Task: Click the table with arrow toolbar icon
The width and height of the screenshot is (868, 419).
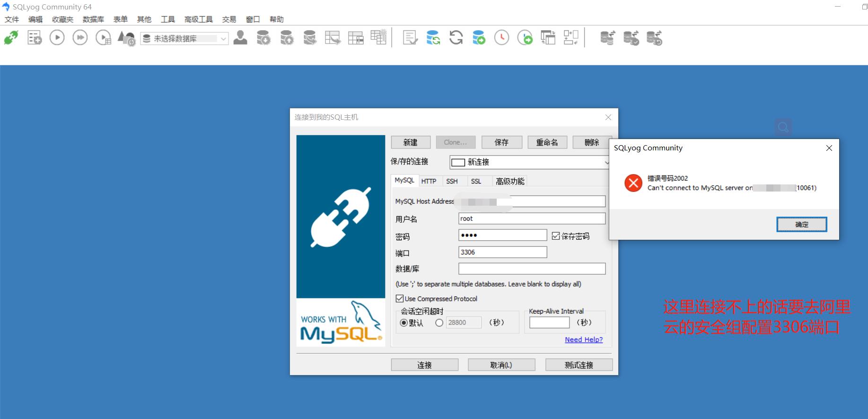Action: (333, 38)
